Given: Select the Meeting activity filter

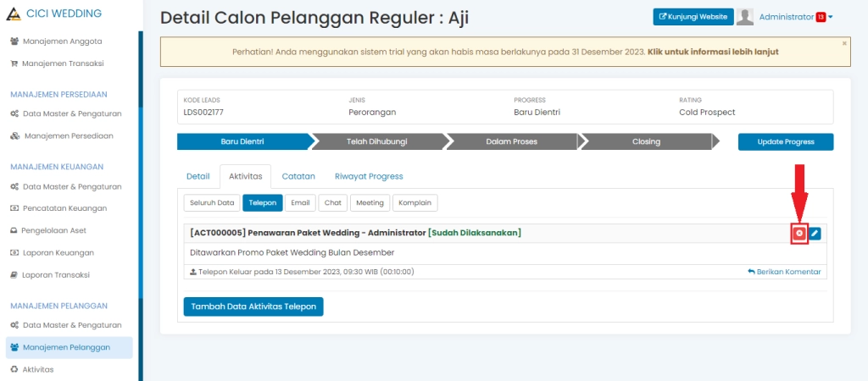Looking at the screenshot, I should point(369,202).
